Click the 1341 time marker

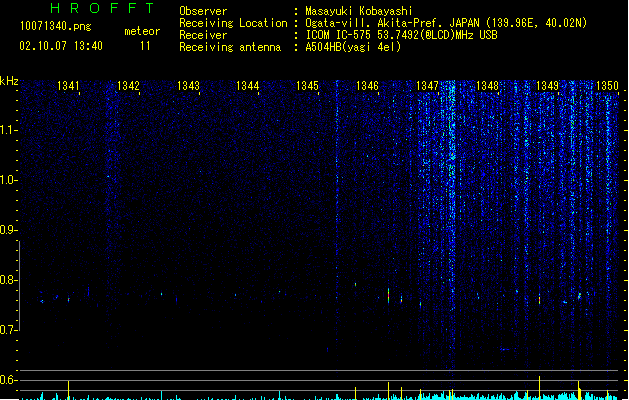68,86
